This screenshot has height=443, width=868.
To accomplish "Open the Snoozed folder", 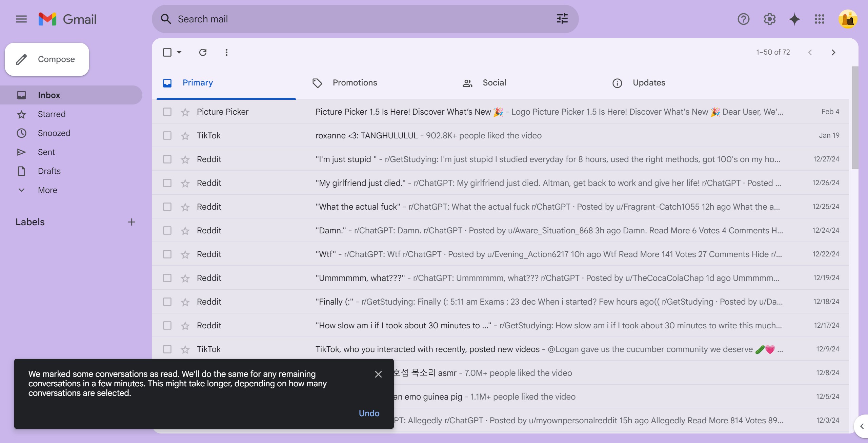I will (x=71, y=133).
